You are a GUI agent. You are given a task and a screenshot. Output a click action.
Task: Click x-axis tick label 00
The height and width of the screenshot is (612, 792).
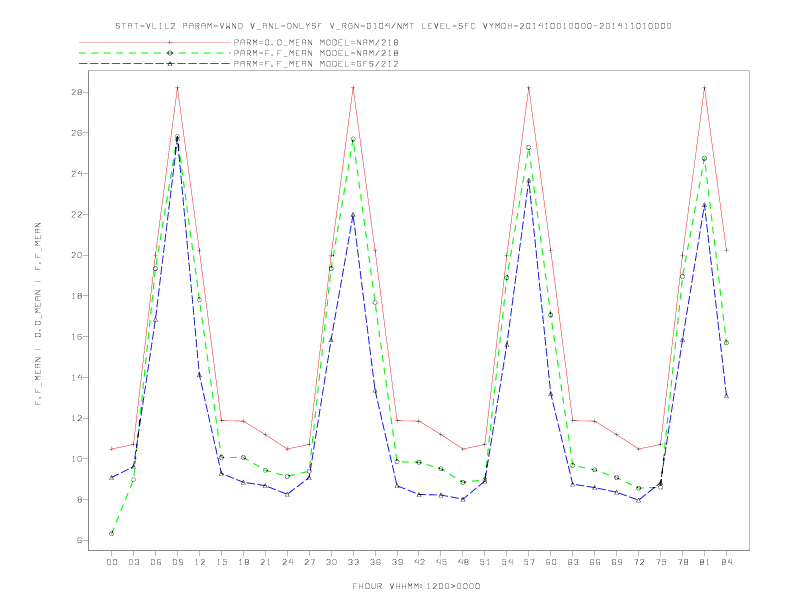point(112,562)
